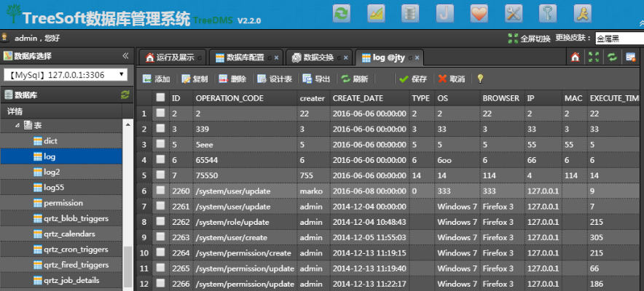Open the MySql 127.0.0.1:3306 database dropdown
The height and width of the screenshot is (291, 644).
point(66,75)
